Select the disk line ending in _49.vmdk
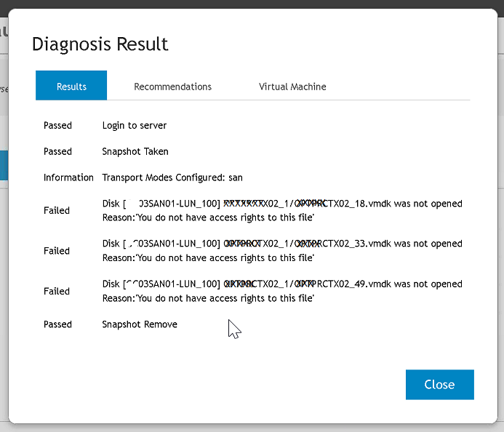 (x=282, y=284)
